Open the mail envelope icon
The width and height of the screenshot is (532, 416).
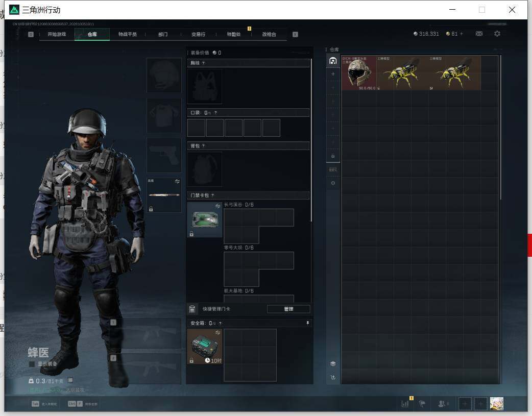(479, 34)
